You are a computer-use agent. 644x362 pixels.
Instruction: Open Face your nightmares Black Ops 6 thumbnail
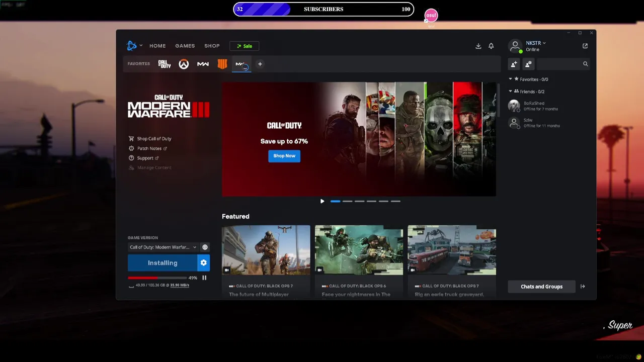(x=359, y=250)
